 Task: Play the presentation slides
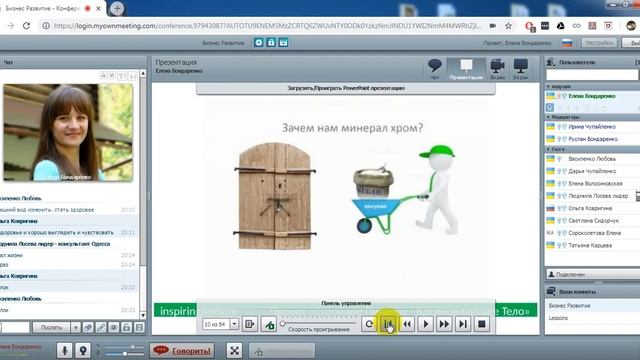(x=426, y=324)
